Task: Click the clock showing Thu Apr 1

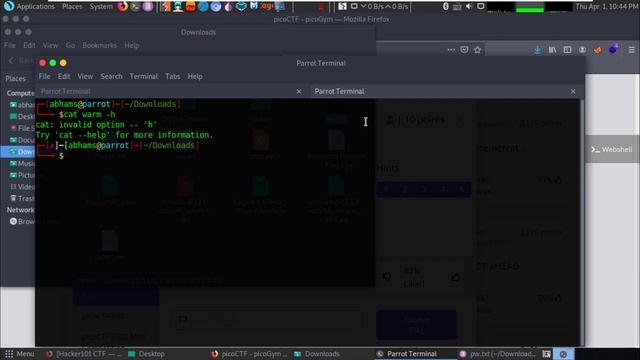Action: (607, 7)
